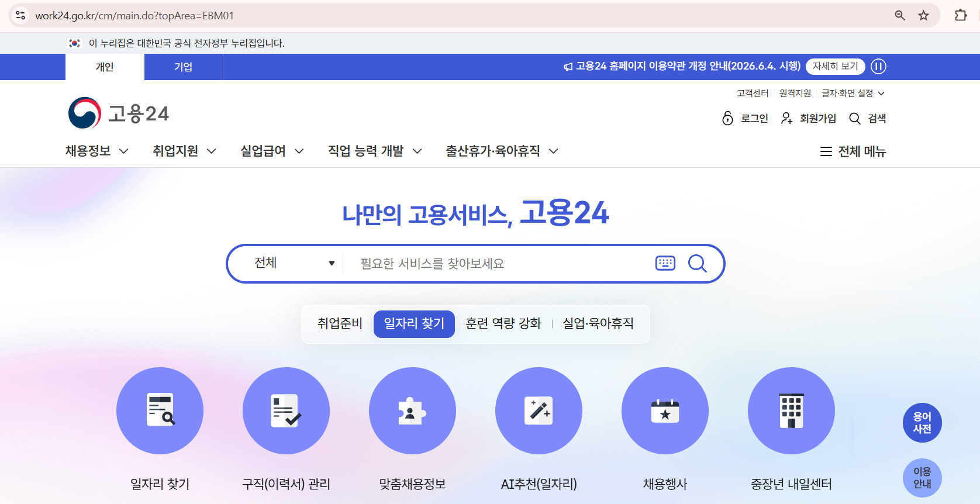Select the 실업·육아휴직 category tab
This screenshot has width=980, height=504.
click(x=598, y=323)
